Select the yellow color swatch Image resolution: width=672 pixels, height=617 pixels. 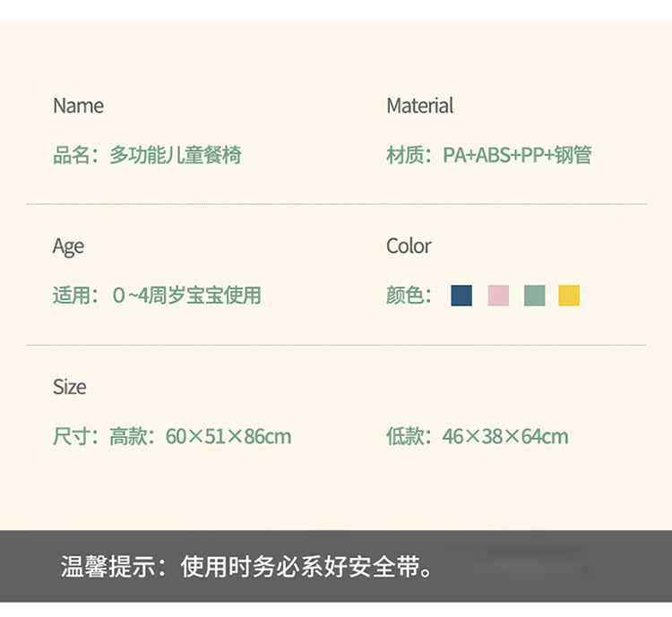click(x=569, y=296)
